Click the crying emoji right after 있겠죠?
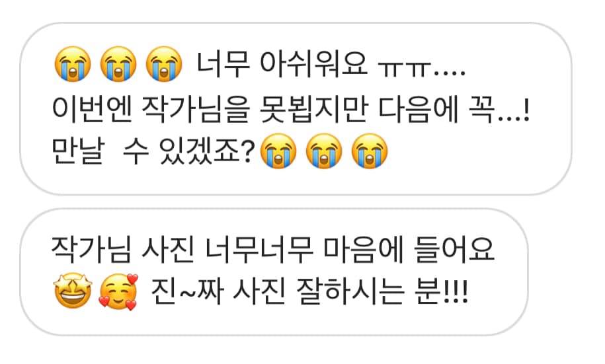Image resolution: width=605 pixels, height=364 pixels. pos(278,151)
